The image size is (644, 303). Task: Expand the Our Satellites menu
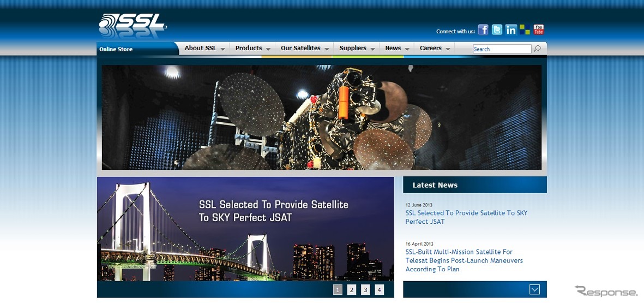coord(305,49)
